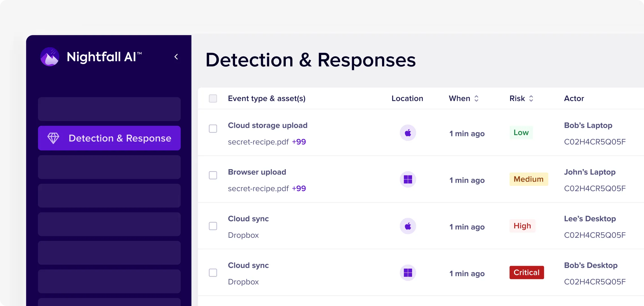Select the Cloud storage upload row checkbox
Screen dimensions: 644x306
(x=213, y=129)
